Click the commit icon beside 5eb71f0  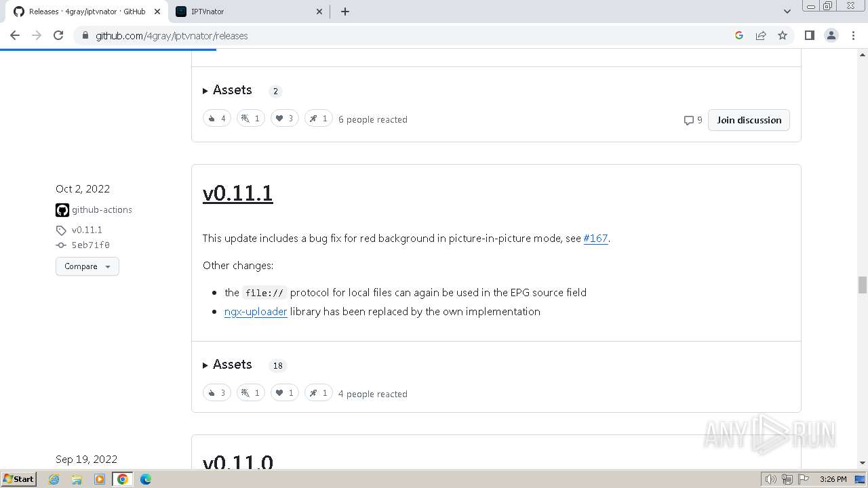pos(61,245)
